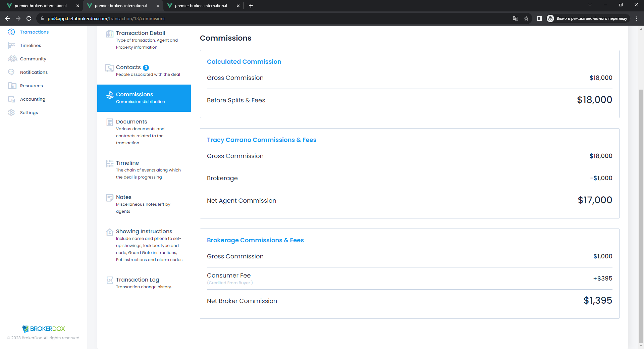This screenshot has height=349, width=644.
Task: Click the translate page icon
Action: [516, 18]
